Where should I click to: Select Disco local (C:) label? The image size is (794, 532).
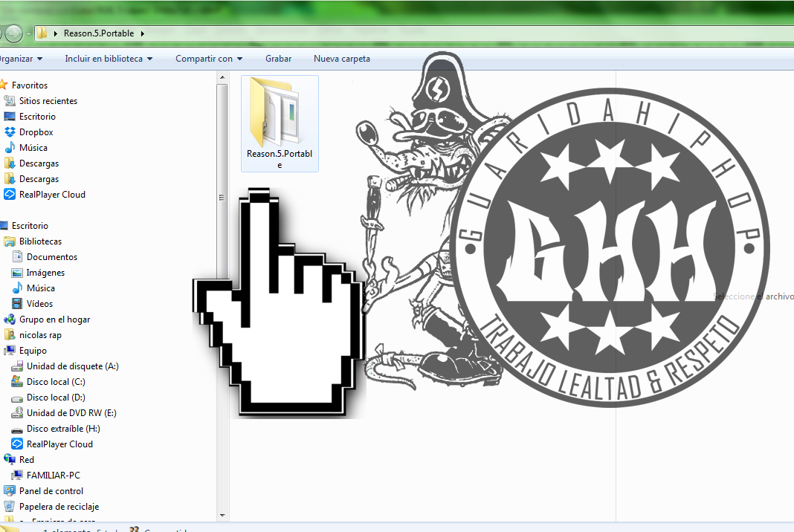coord(56,382)
